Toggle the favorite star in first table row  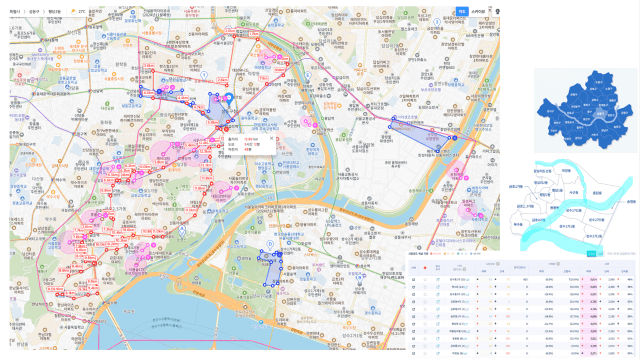coord(425,280)
